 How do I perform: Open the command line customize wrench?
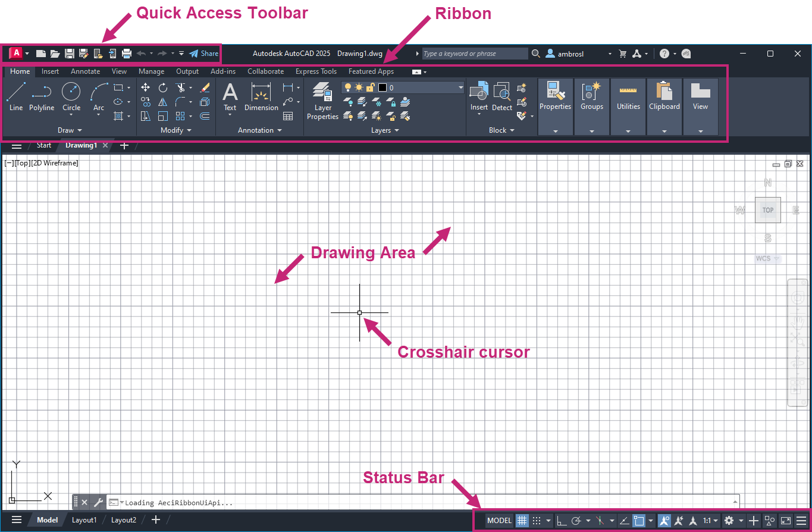pyautogui.click(x=98, y=502)
